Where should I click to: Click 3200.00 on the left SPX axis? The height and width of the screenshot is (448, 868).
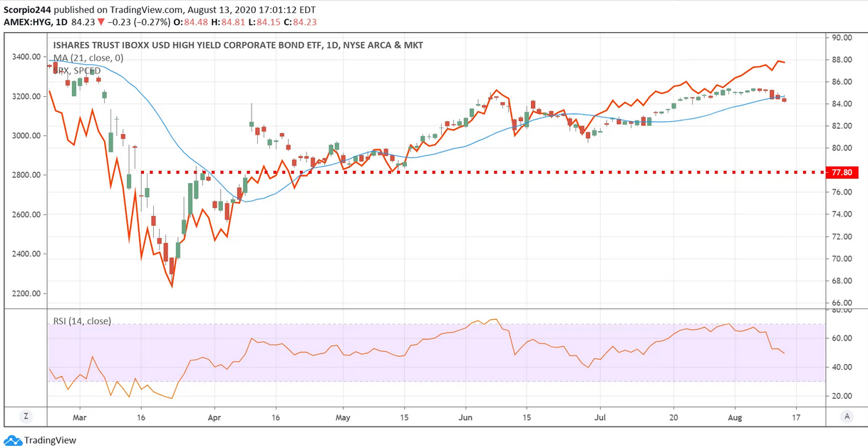pos(26,96)
